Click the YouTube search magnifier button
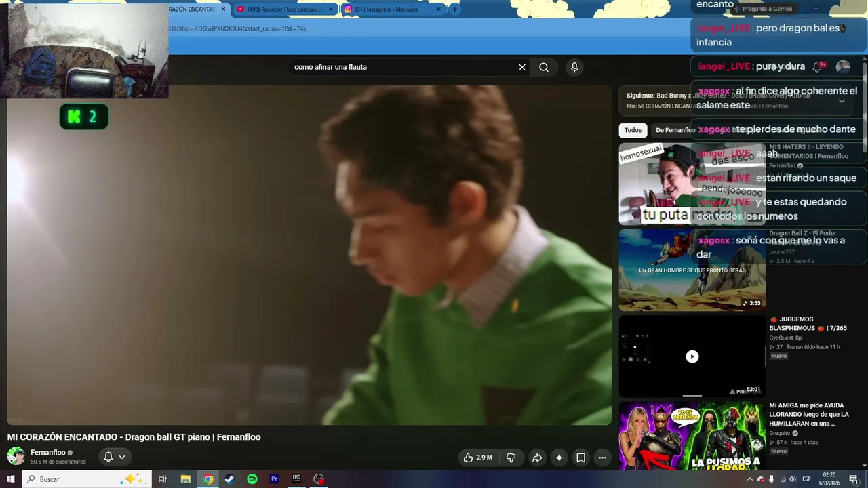The height and width of the screenshot is (488, 868). click(544, 67)
